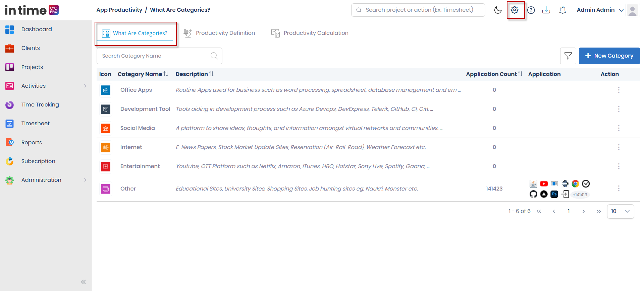Click Search Category Name field

159,56
